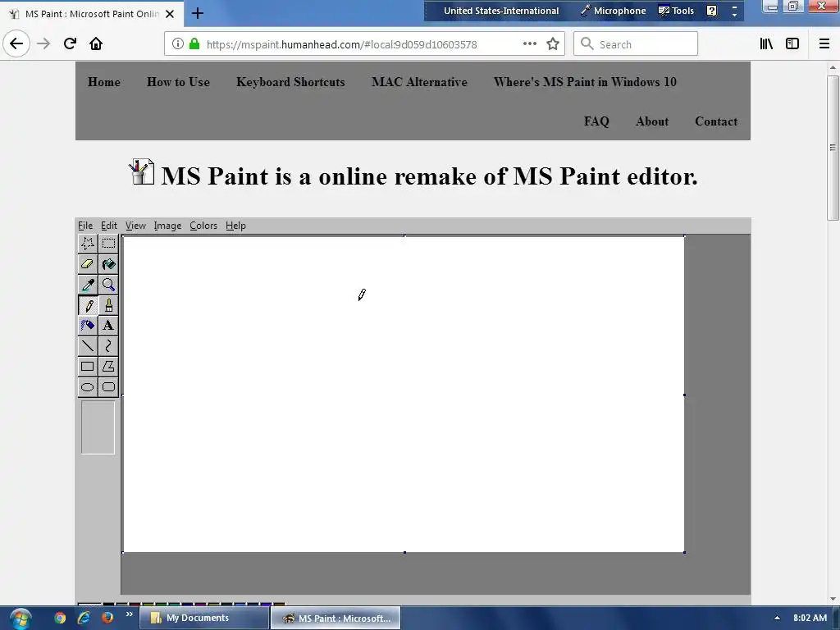Open the MAC Alternative link
Viewport: 840px width, 630px height.
pos(419,82)
